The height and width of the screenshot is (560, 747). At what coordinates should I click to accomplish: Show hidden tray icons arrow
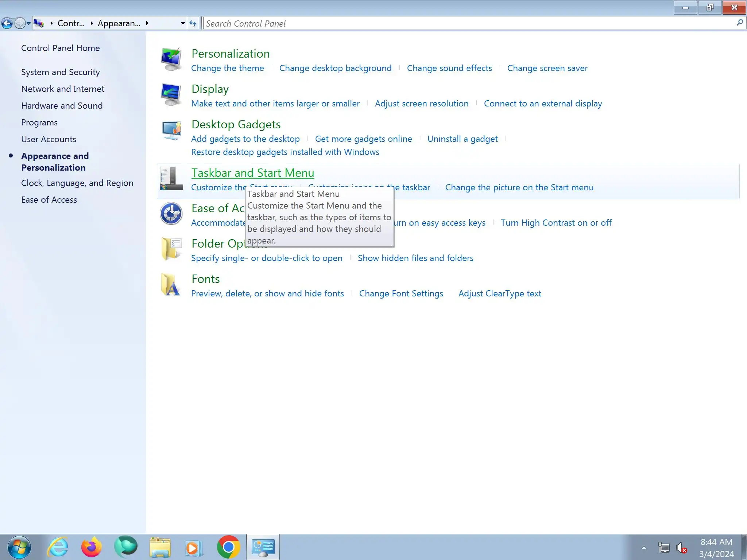644,548
